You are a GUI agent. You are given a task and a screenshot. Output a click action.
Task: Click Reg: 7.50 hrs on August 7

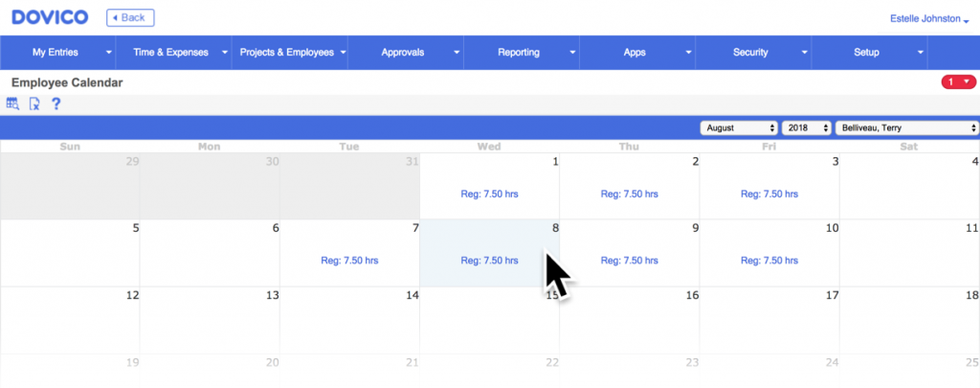click(349, 261)
